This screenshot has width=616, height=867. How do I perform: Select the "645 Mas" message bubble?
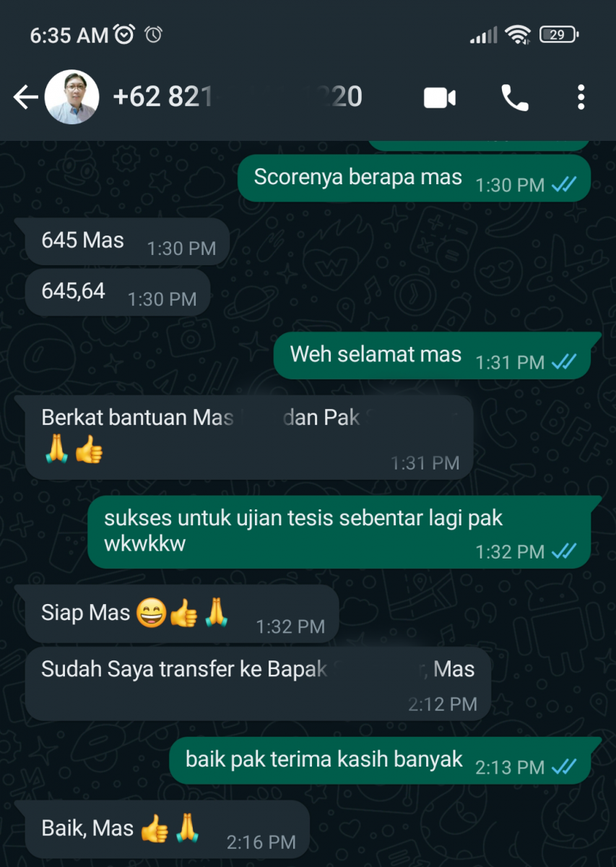point(127,242)
